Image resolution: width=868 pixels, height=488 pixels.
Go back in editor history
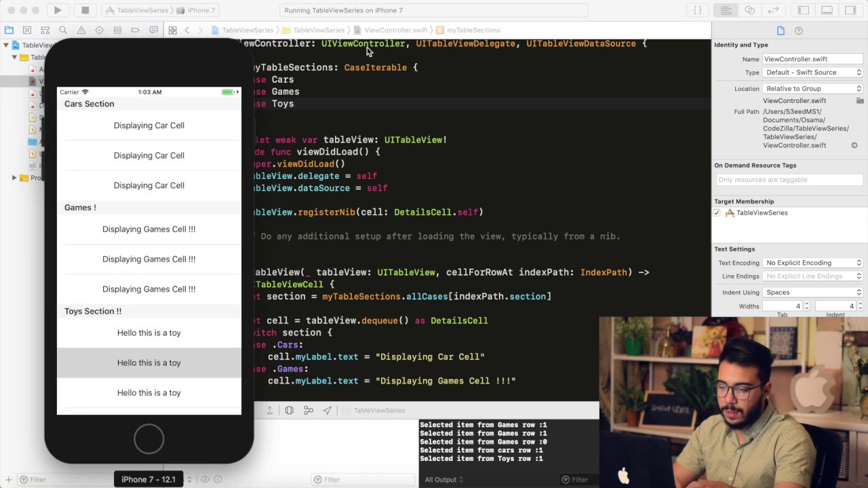[187, 30]
